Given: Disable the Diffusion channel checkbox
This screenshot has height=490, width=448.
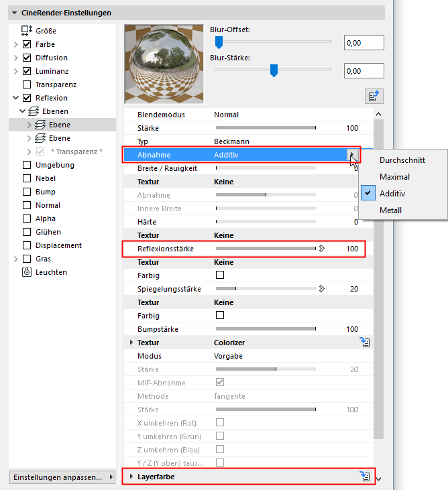Looking at the screenshot, I should [27, 58].
